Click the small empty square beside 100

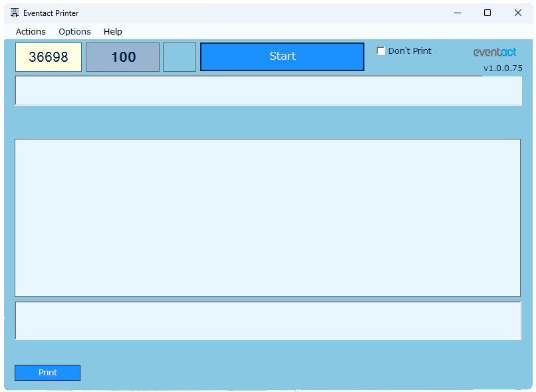coord(180,57)
